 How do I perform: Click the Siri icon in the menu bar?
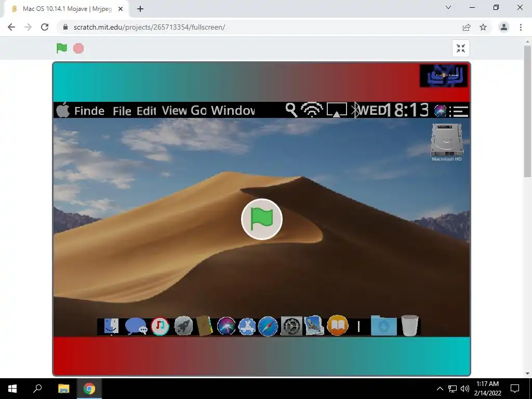[x=440, y=111]
